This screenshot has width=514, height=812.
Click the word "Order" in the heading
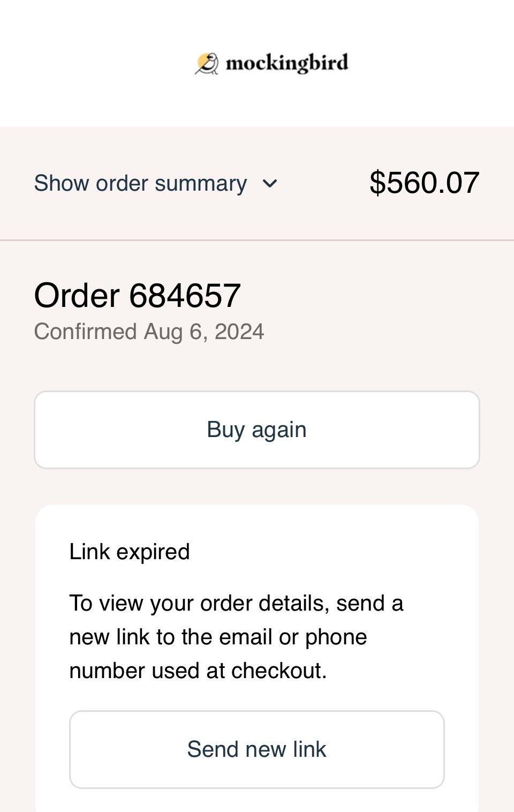77,295
